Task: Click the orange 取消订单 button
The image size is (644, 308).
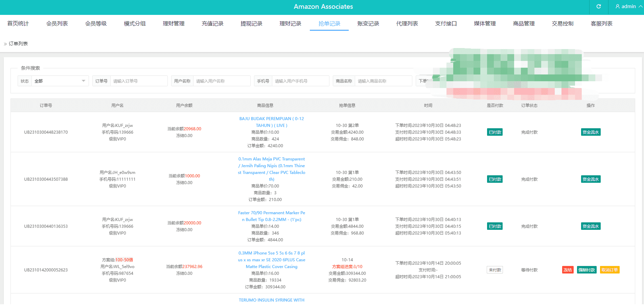Action: click(x=609, y=270)
